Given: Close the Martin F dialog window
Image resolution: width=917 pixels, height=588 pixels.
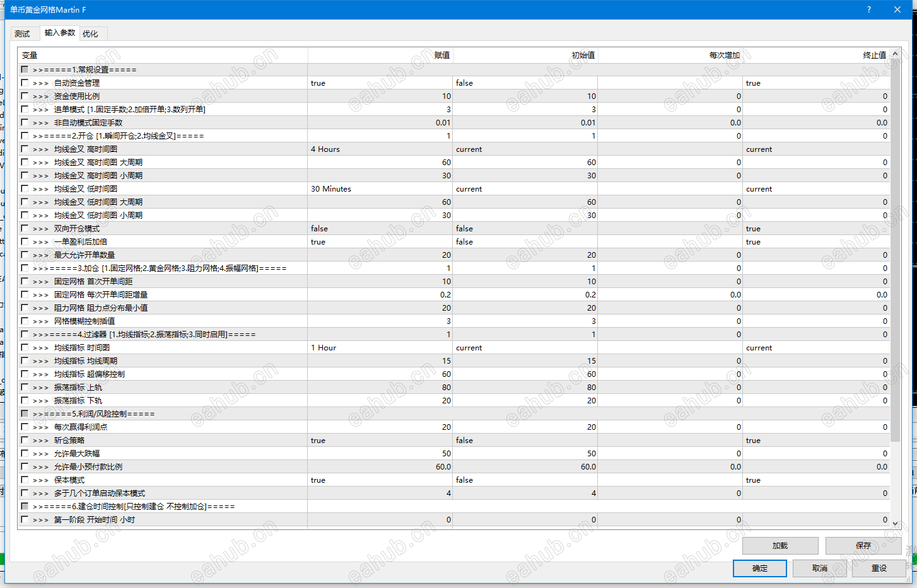Looking at the screenshot, I should (897, 9).
